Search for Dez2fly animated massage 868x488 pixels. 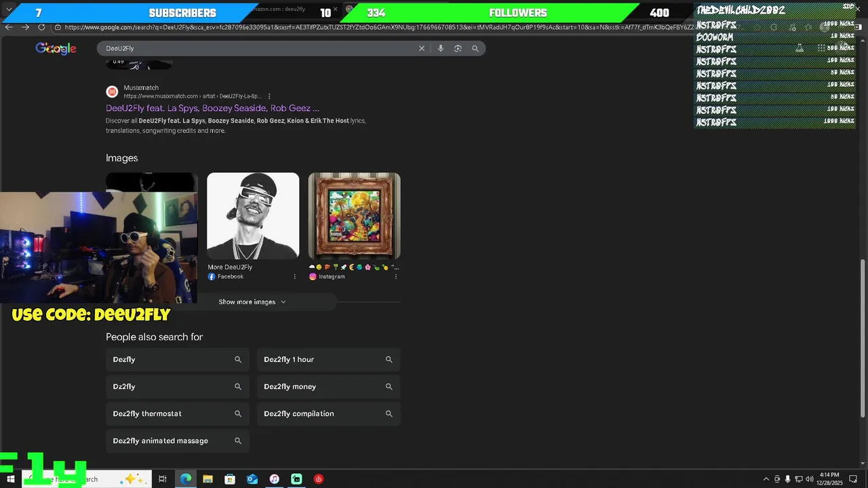pyautogui.click(x=178, y=441)
